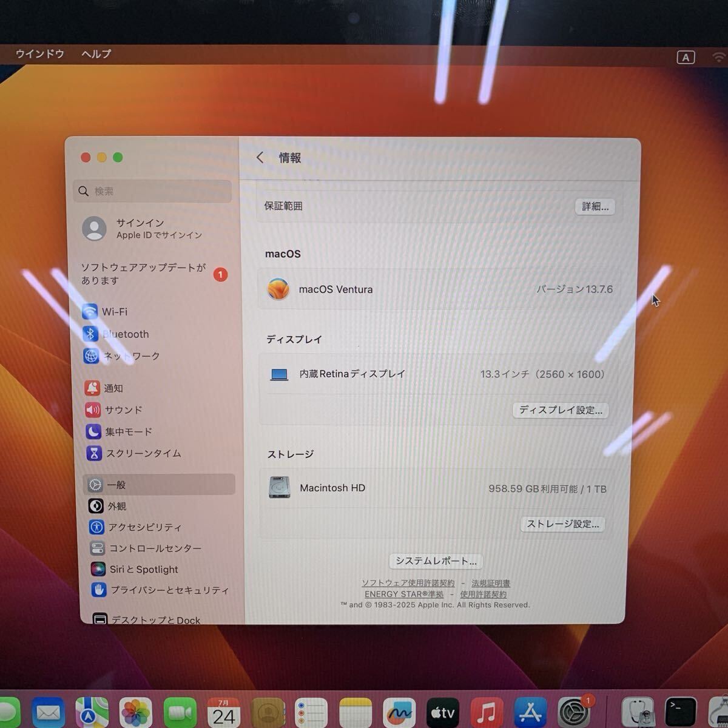Open ソフトウェアアップデートがあります notice
The height and width of the screenshot is (728, 728).
pyautogui.click(x=155, y=274)
